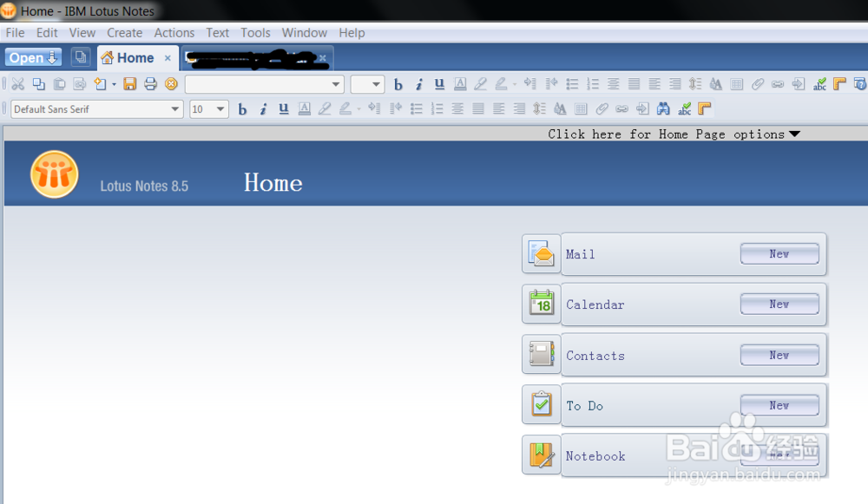Click orange ruler icon in lower toolbar
The height and width of the screenshot is (504, 868).
(x=705, y=109)
